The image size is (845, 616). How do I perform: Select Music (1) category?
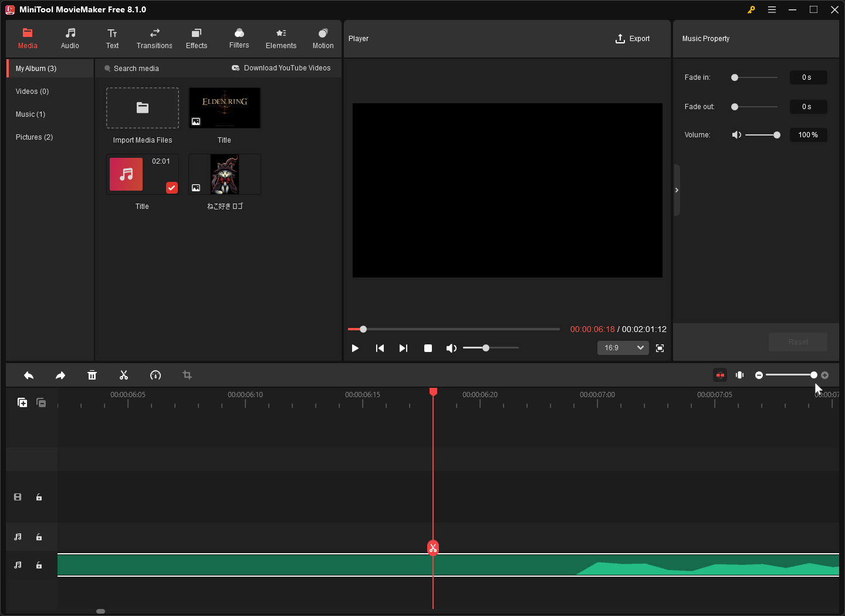coord(50,114)
